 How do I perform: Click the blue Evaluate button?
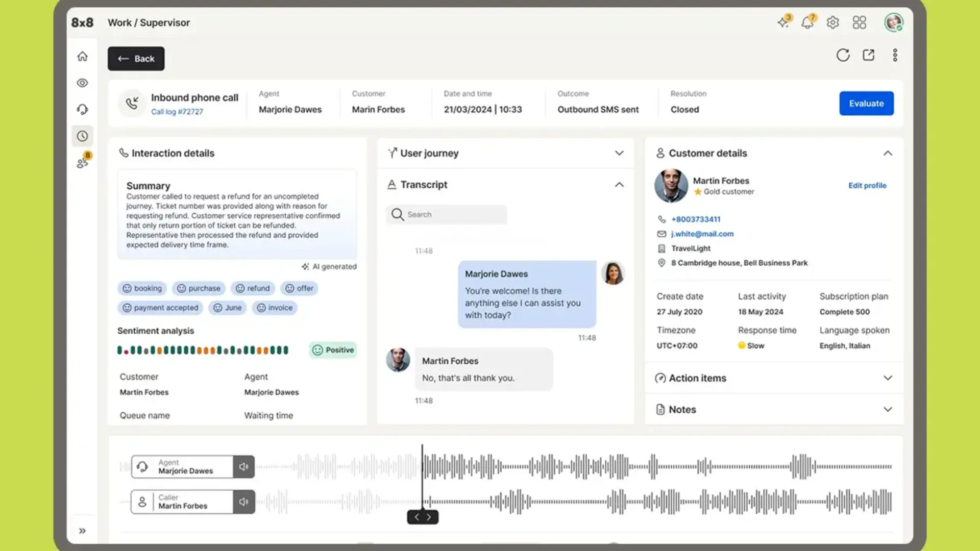pos(866,104)
